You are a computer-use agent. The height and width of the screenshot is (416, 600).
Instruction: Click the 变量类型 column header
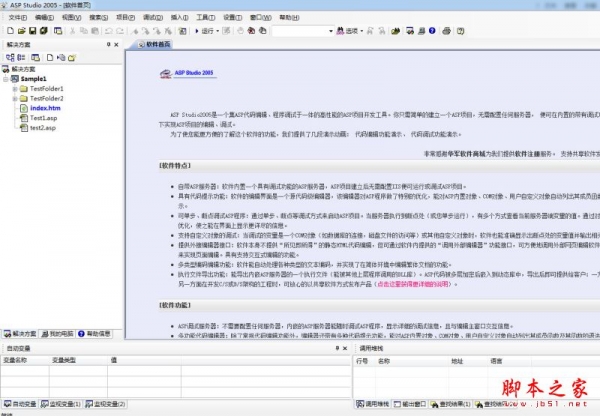[78, 361]
